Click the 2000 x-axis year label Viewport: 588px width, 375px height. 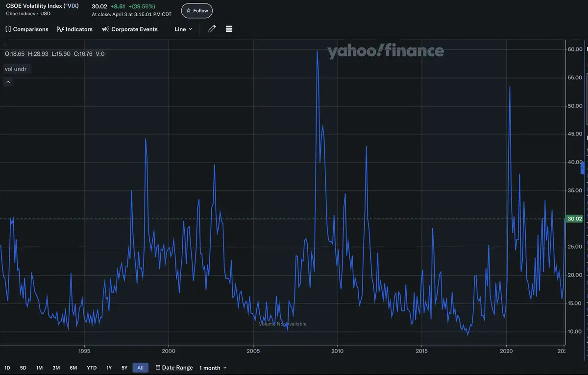(x=169, y=351)
